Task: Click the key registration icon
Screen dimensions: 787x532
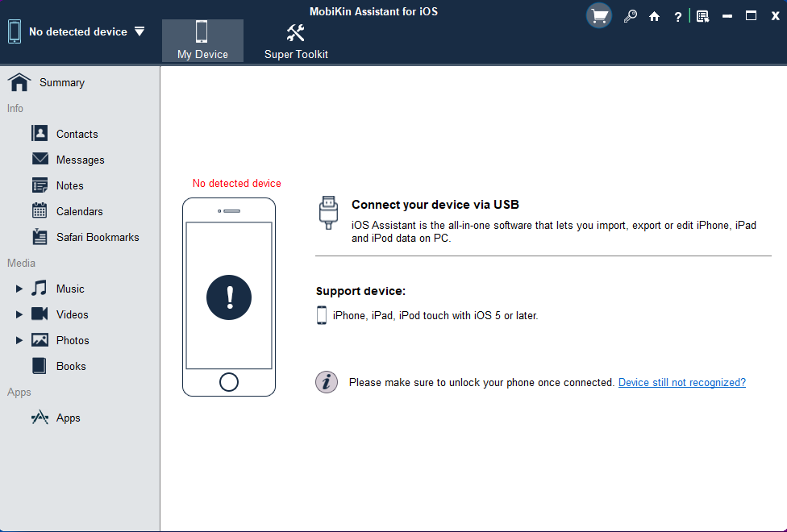Action: tap(630, 17)
